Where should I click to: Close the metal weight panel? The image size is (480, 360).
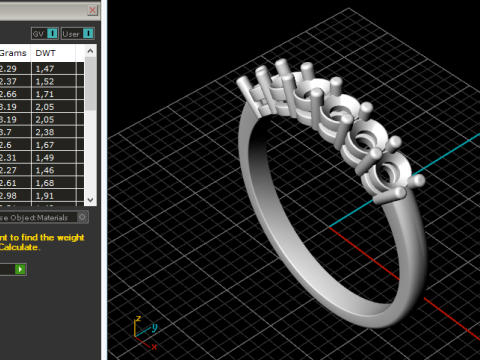pos(93,10)
